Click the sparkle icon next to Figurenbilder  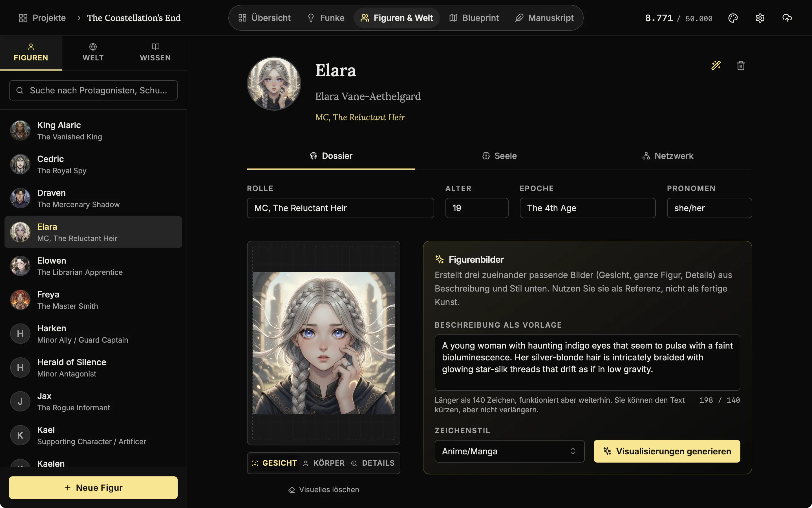pos(439,259)
